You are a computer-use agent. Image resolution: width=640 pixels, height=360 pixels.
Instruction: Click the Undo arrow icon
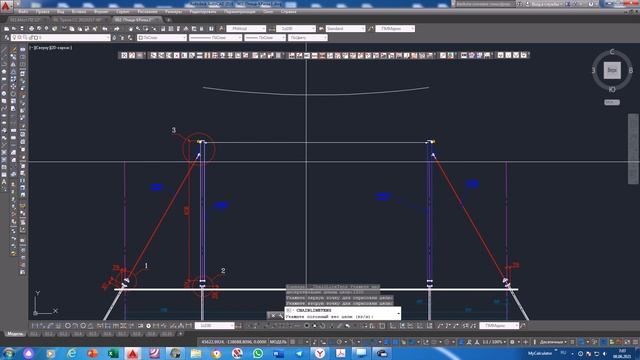click(x=105, y=29)
